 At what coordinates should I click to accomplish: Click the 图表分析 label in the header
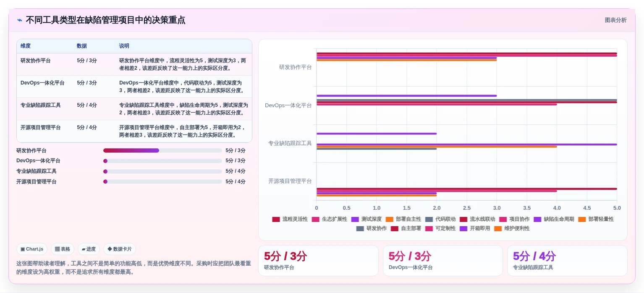615,20
